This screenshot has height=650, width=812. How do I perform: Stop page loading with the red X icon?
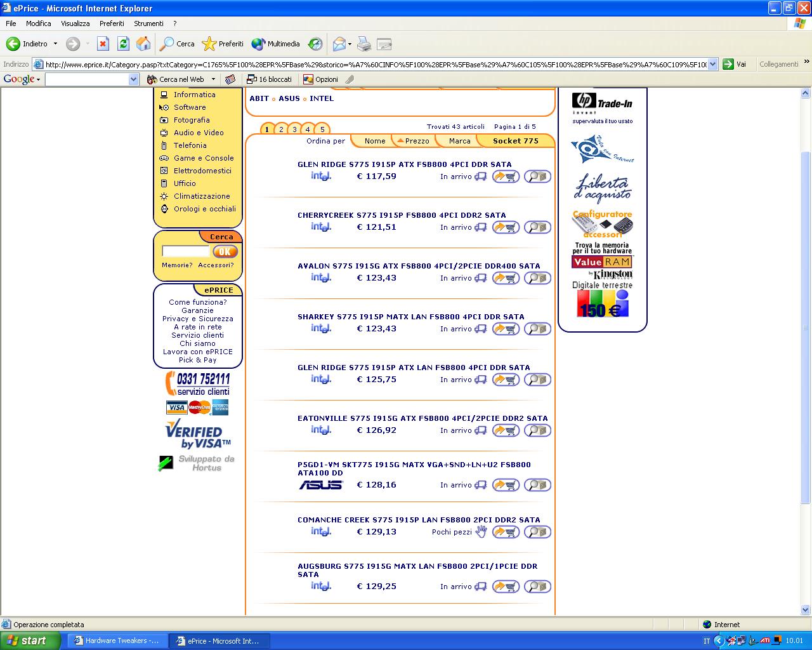(103, 44)
